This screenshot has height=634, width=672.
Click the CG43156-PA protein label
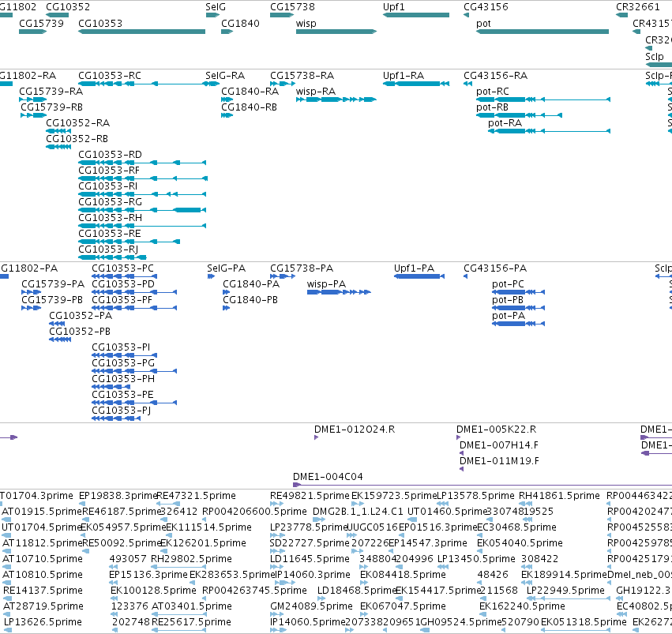(495, 268)
